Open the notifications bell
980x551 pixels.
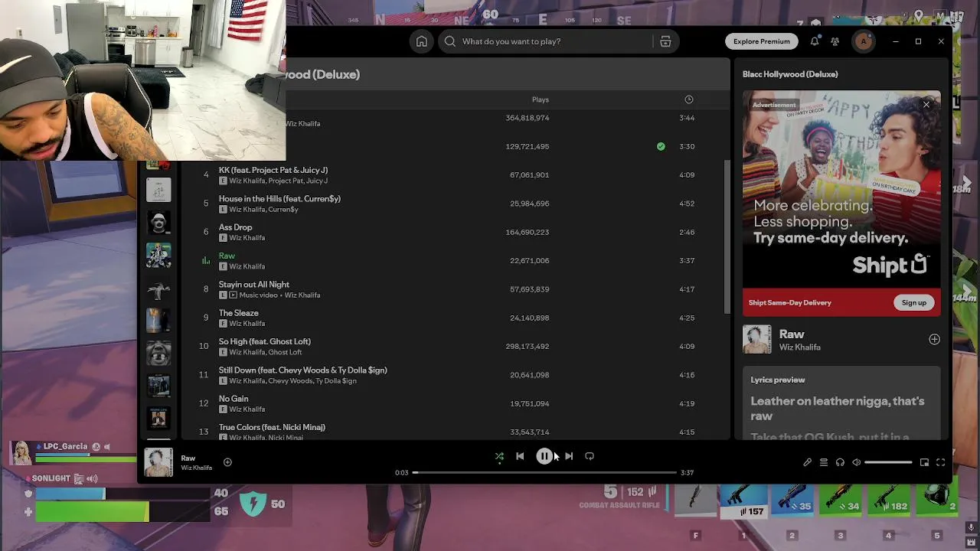[x=815, y=41]
